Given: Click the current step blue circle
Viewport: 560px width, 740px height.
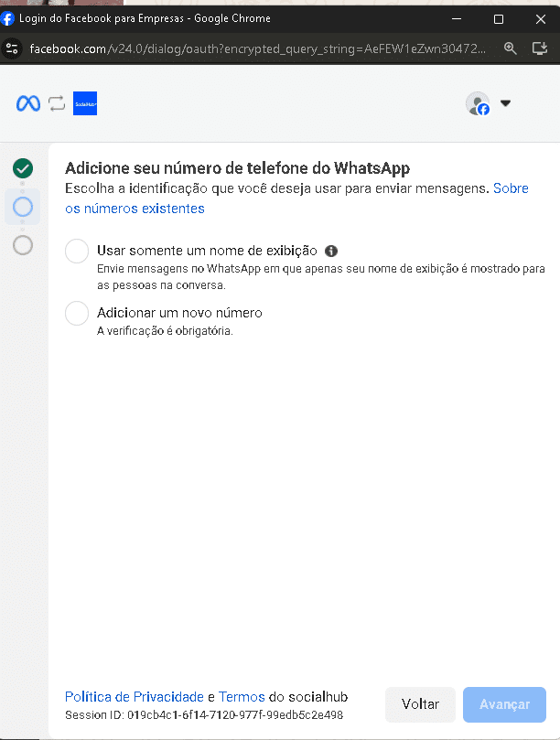Looking at the screenshot, I should [x=23, y=207].
